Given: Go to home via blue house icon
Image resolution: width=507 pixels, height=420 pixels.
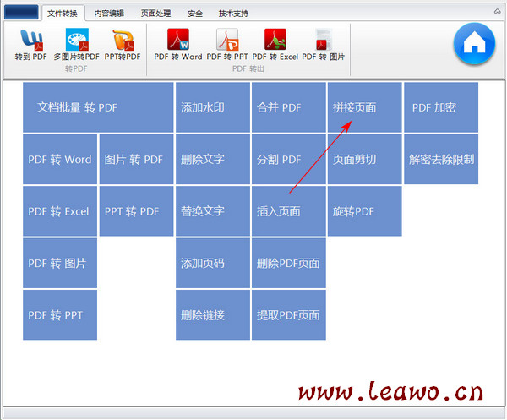Looking at the screenshot, I should pos(474,43).
